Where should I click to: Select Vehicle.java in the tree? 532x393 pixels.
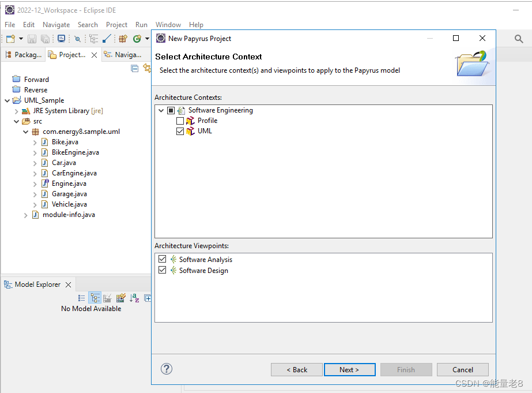[69, 204]
